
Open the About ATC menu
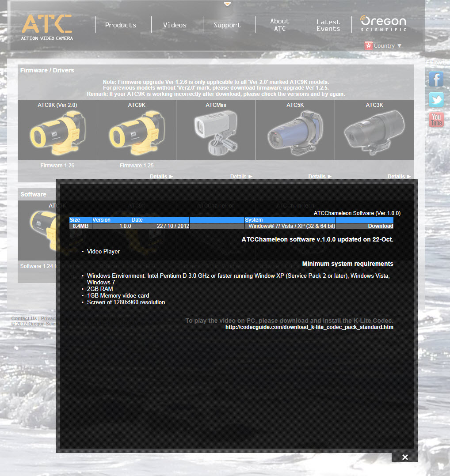280,25
